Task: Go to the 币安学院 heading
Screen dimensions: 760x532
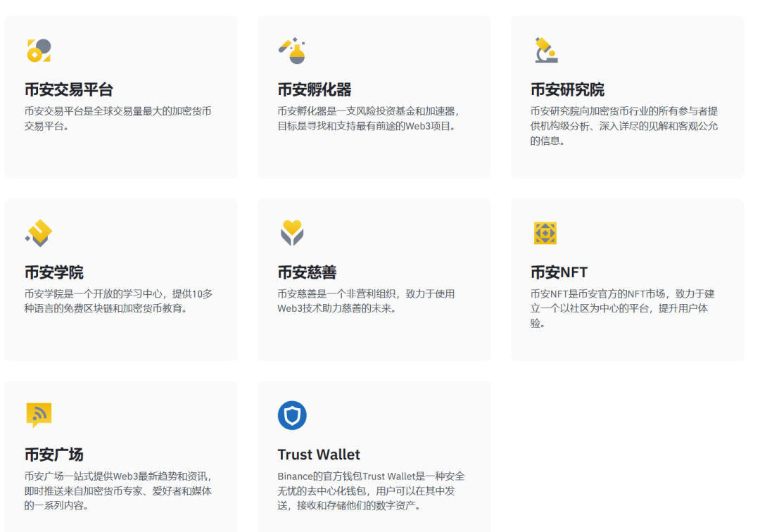Action: pos(53,272)
